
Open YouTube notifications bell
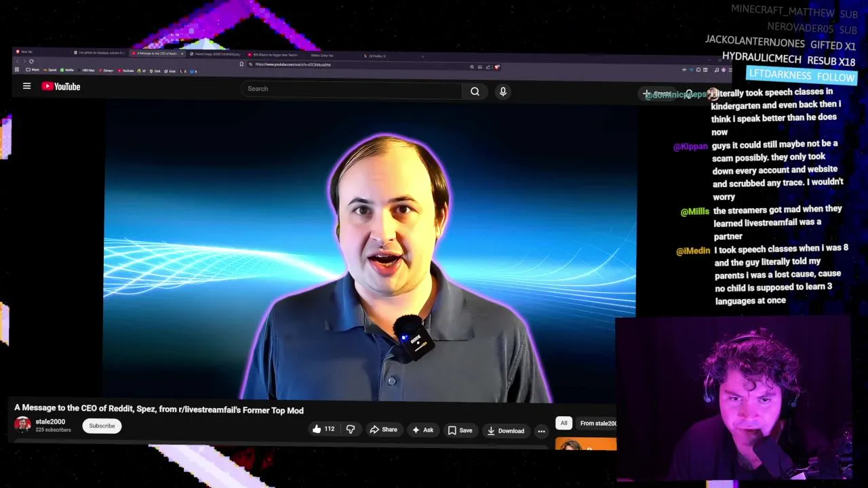click(689, 94)
